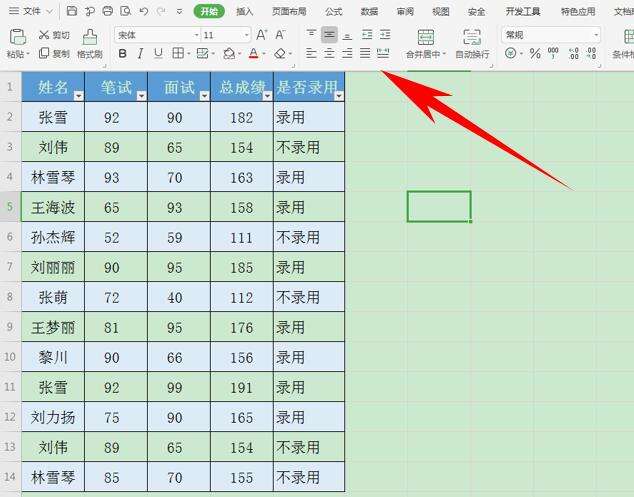Switch to the 数据 tab

(369, 12)
